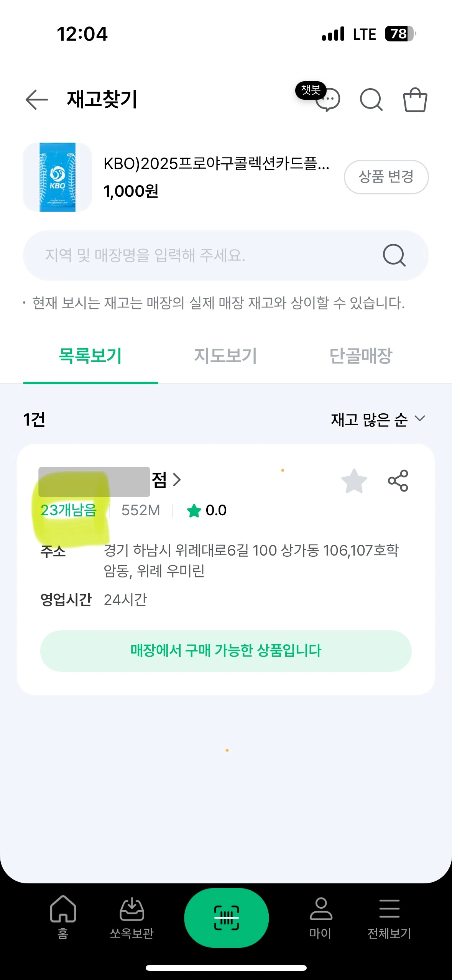The height and width of the screenshot is (980, 452).
Task: Open store details via 점 chevron
Action: point(176,480)
